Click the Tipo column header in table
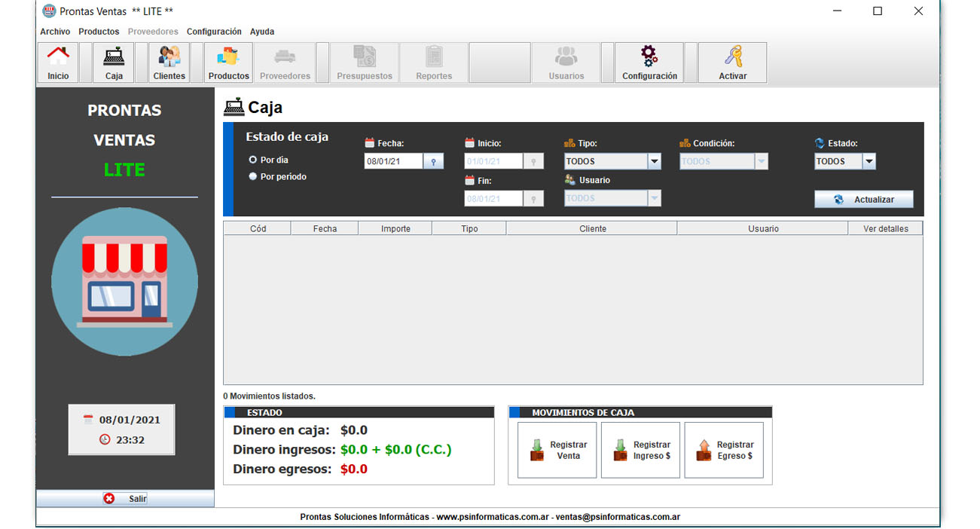This screenshot has width=980, height=529. click(469, 228)
